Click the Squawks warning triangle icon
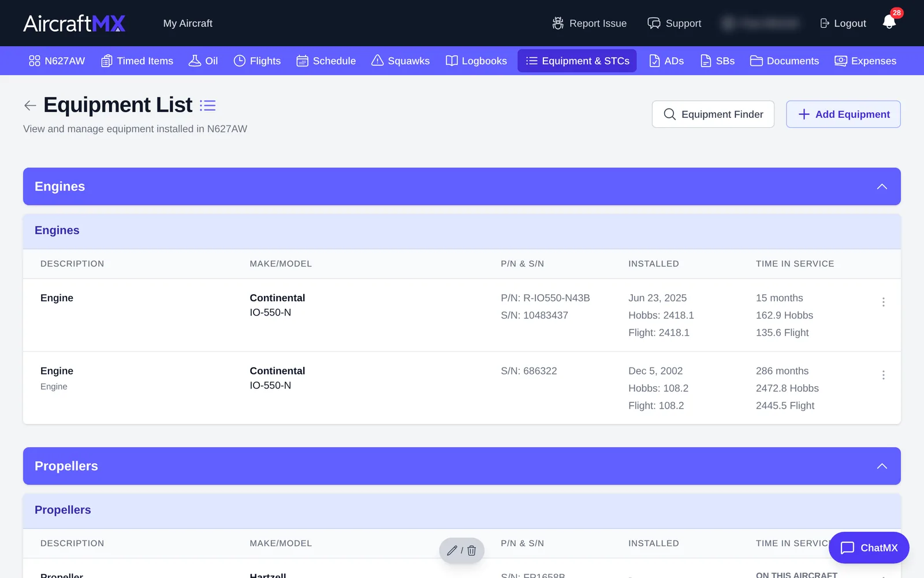This screenshot has width=924, height=578. point(377,61)
